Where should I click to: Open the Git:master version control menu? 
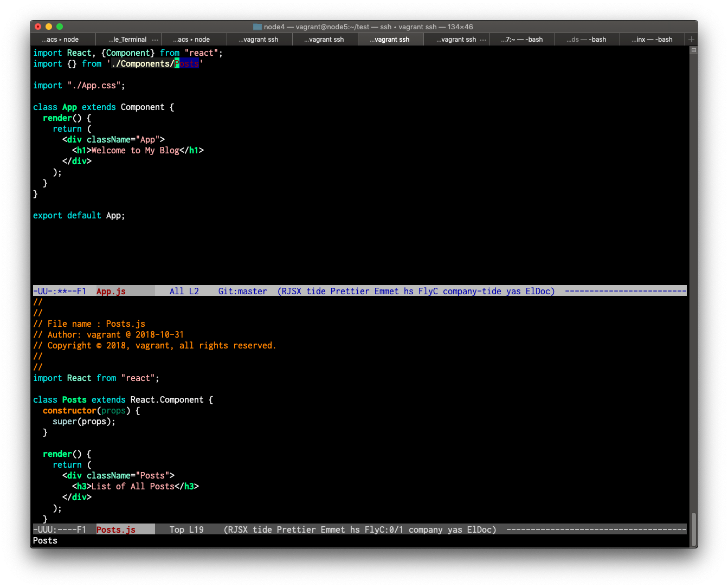242,291
